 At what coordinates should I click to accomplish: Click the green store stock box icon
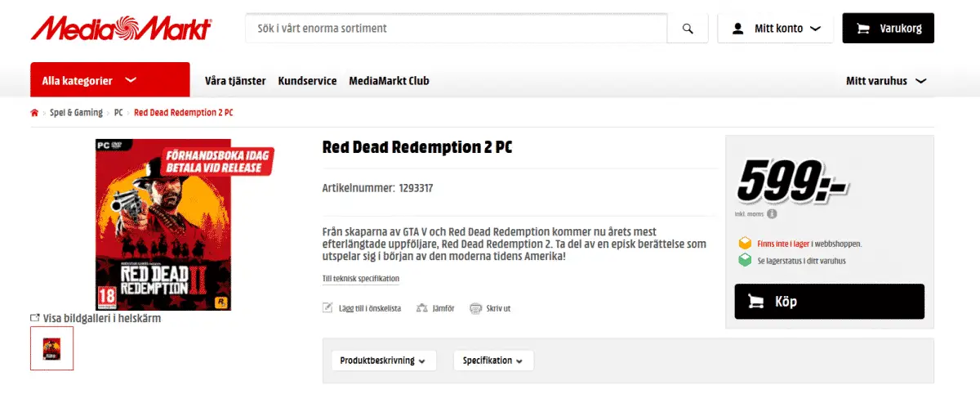coord(744,260)
